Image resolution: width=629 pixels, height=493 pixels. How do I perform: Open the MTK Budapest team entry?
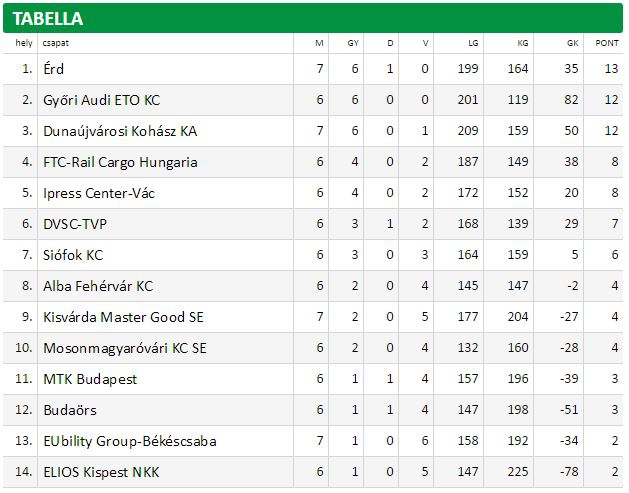tap(90, 379)
